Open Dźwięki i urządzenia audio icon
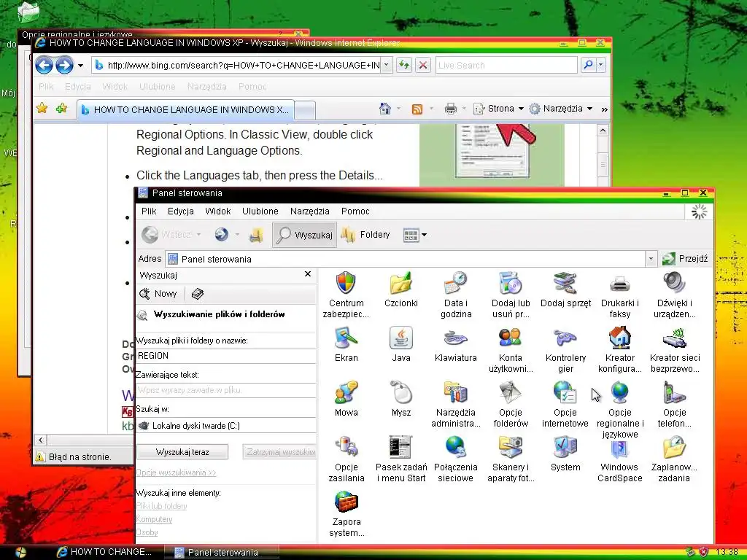This screenshot has height=560, width=747. 675,294
